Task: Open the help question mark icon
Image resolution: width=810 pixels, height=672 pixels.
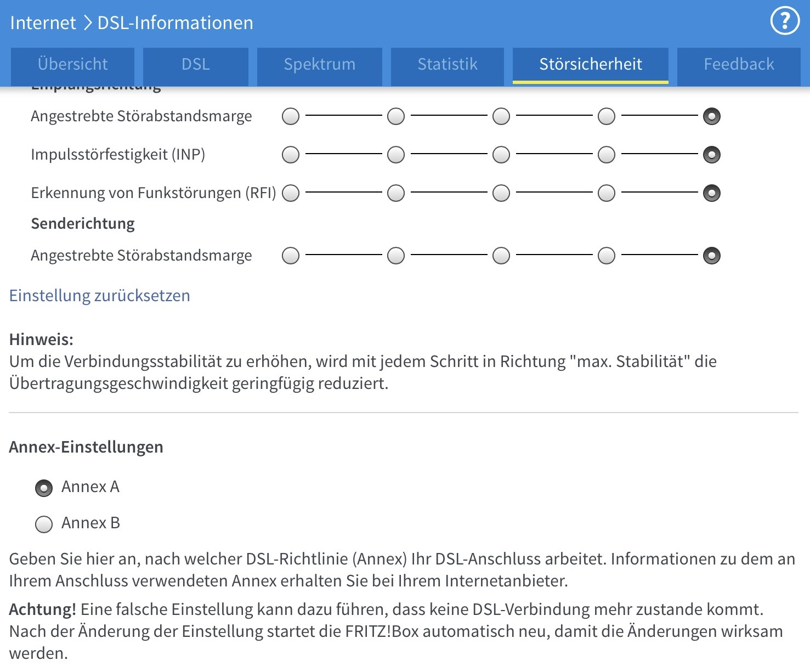Action: click(x=785, y=21)
